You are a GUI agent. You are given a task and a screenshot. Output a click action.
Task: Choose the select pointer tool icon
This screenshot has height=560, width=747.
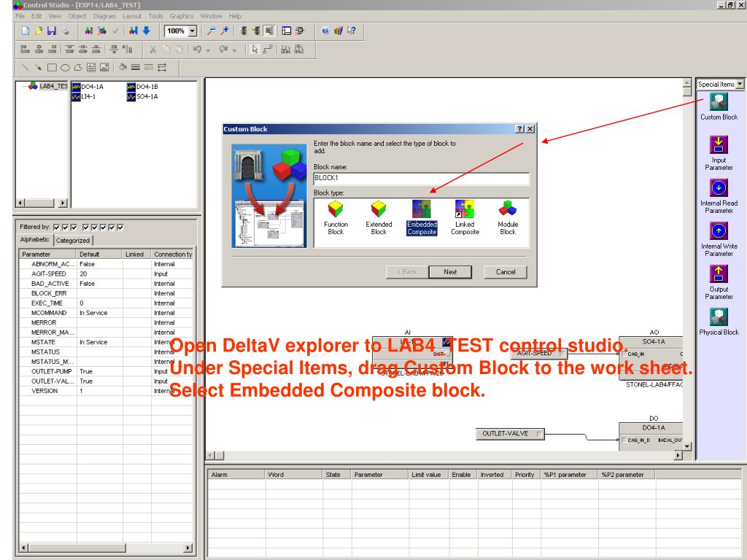coord(255,49)
